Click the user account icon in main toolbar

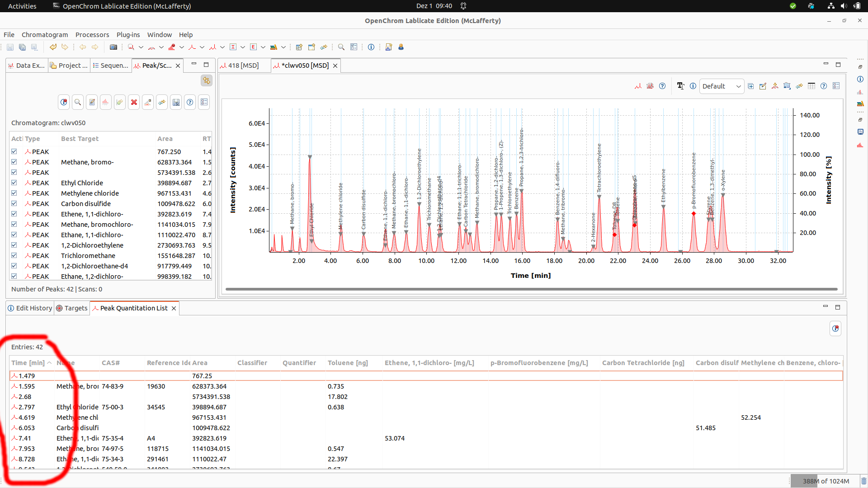pyautogui.click(x=401, y=47)
